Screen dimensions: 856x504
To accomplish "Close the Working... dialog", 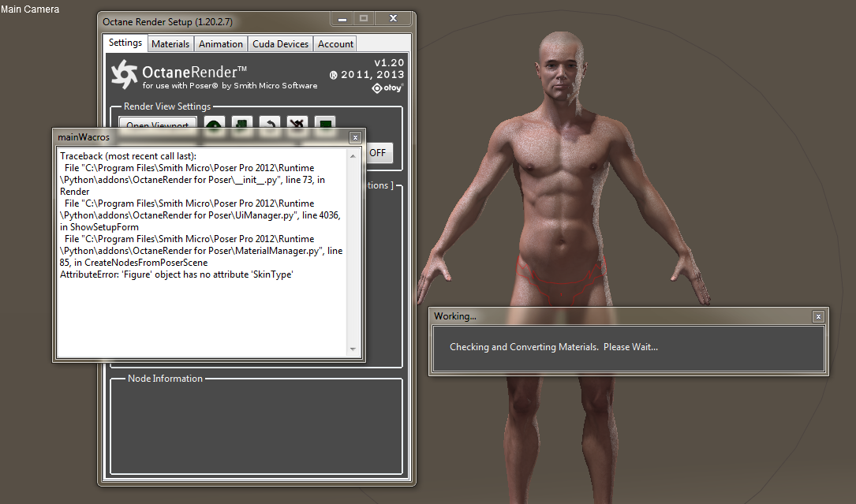I will click(x=818, y=316).
